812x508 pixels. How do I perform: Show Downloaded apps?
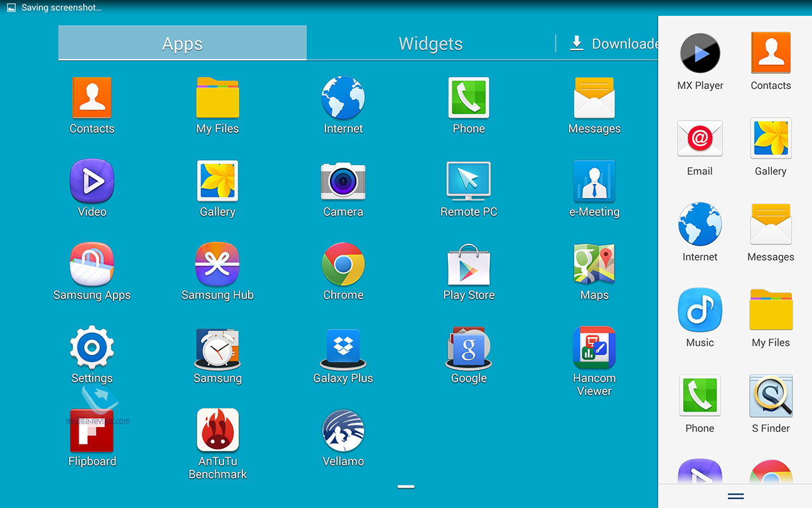click(614, 43)
